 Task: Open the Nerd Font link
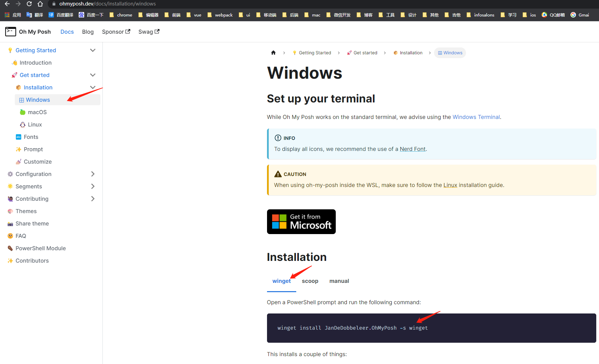[412, 149]
